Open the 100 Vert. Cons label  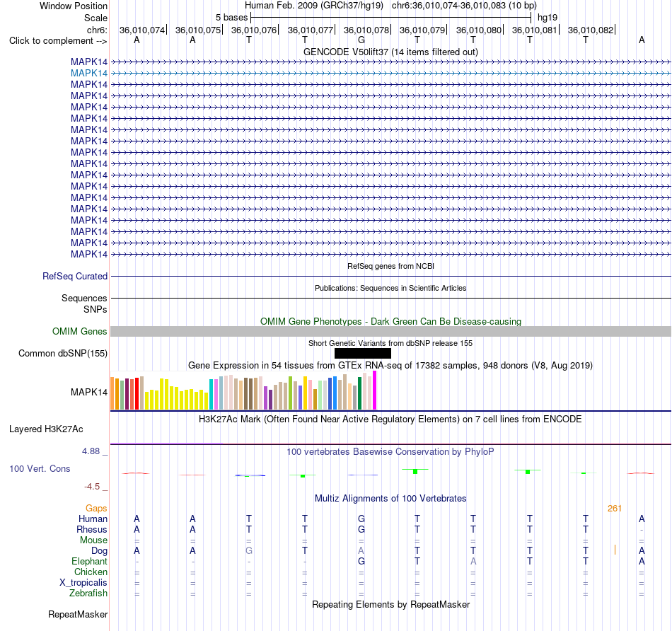[40, 468]
